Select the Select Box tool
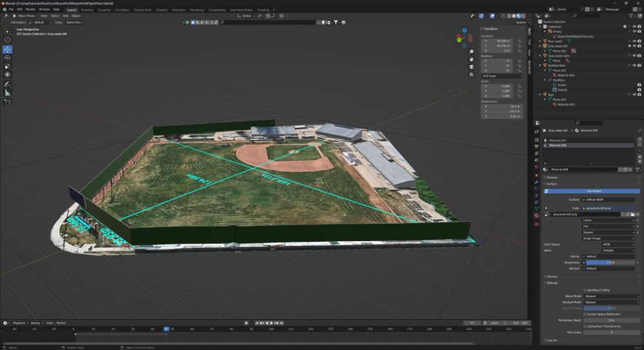 pos(7,32)
